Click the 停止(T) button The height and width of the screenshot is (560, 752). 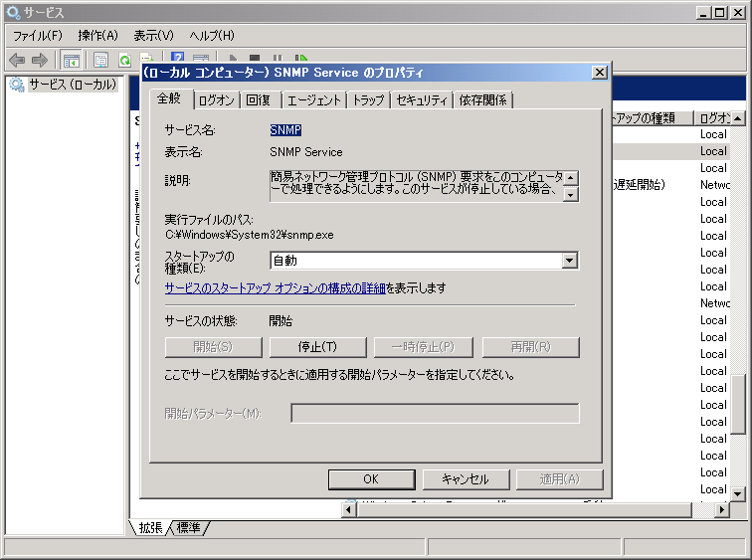click(x=317, y=347)
